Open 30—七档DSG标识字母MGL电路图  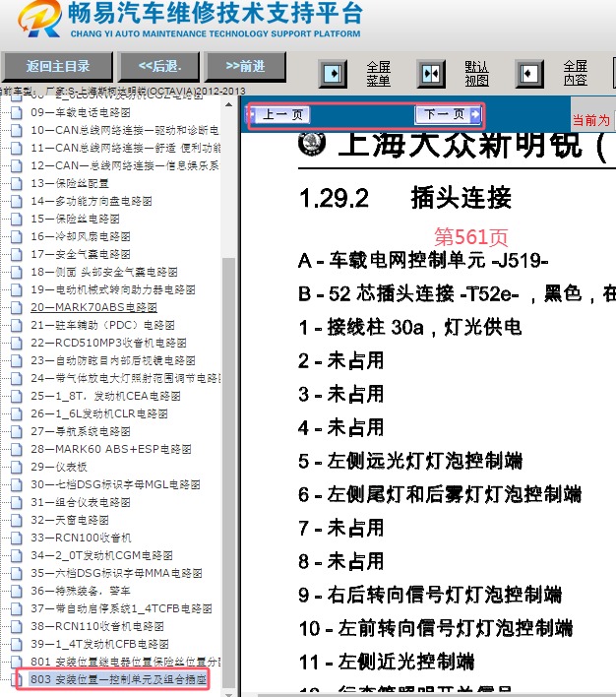click(115, 484)
